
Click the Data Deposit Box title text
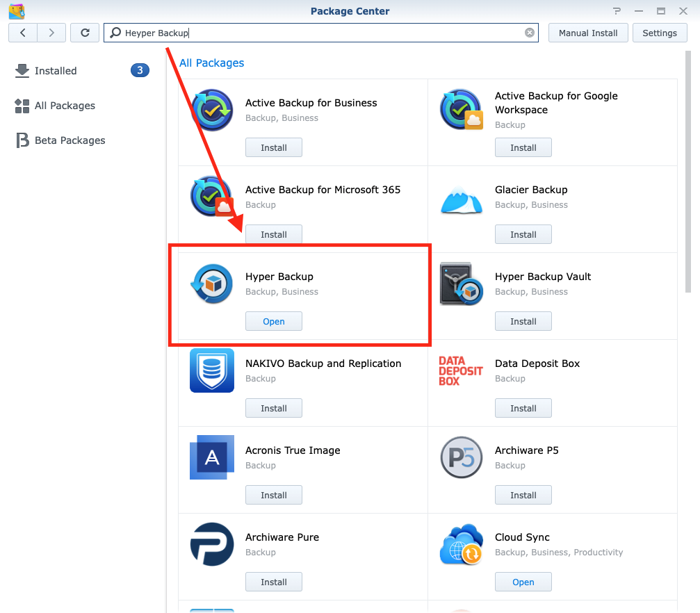(x=537, y=363)
